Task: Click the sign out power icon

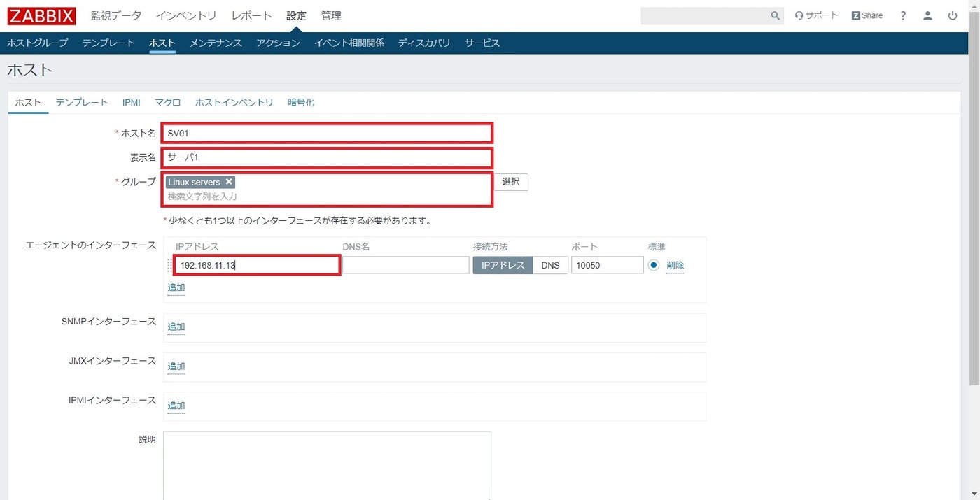Action: [953, 15]
